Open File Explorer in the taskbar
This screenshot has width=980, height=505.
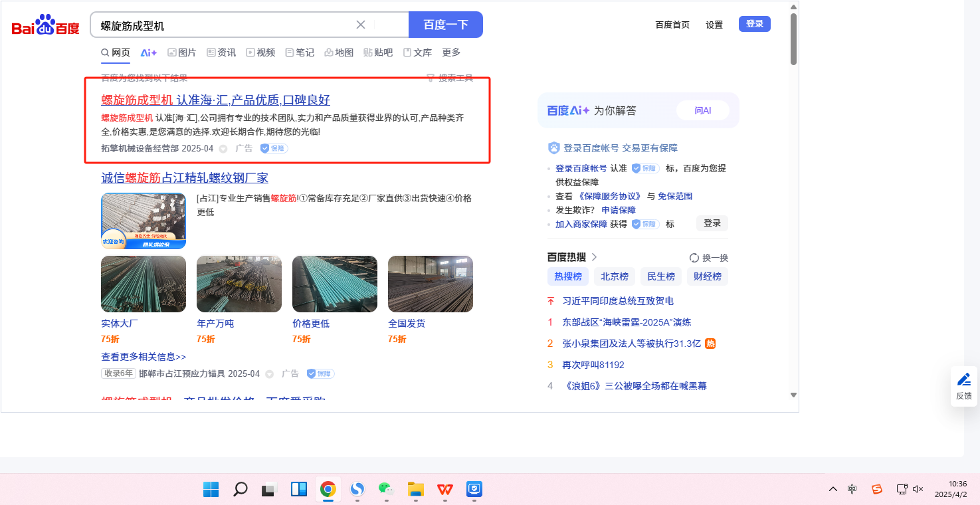click(415, 490)
